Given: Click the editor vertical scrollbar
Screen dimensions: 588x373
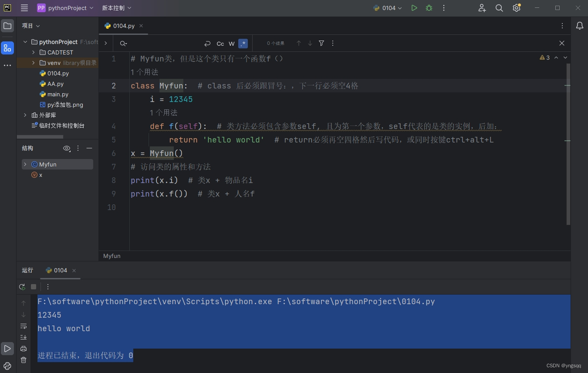Looking at the screenshot, I should [x=568, y=144].
